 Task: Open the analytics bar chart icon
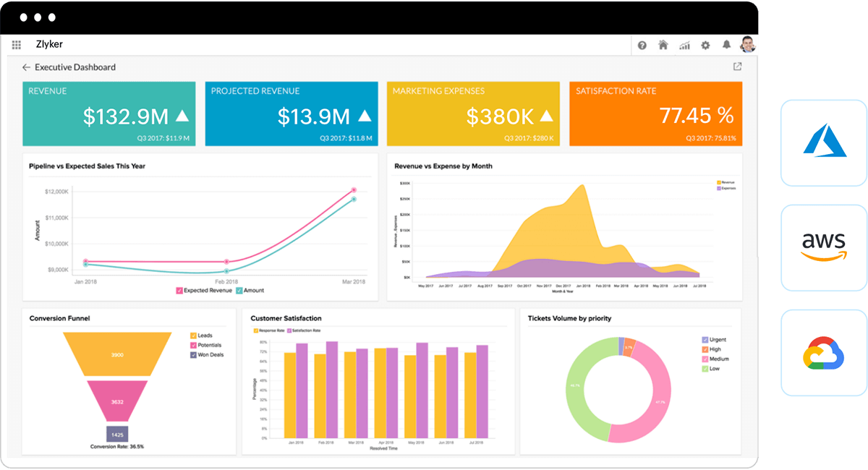pos(684,46)
